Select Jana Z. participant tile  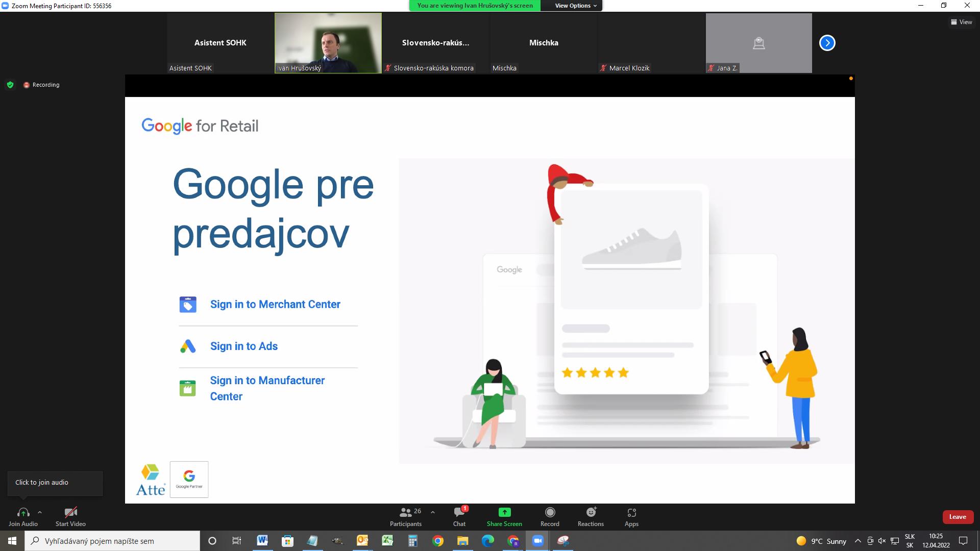pyautogui.click(x=759, y=43)
